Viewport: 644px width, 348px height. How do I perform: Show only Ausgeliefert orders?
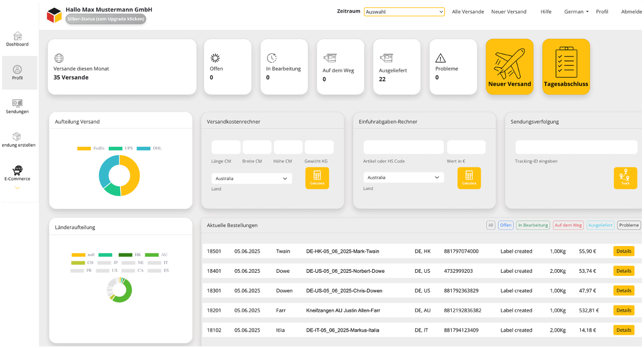tap(600, 225)
